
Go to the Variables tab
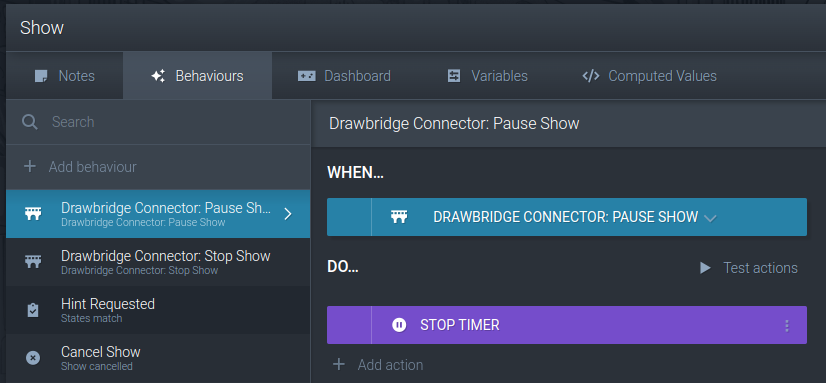tap(487, 76)
